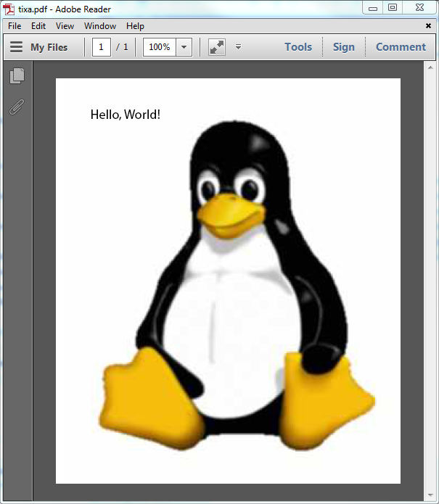
Task: Open the Edit menu
Action: pyautogui.click(x=38, y=25)
